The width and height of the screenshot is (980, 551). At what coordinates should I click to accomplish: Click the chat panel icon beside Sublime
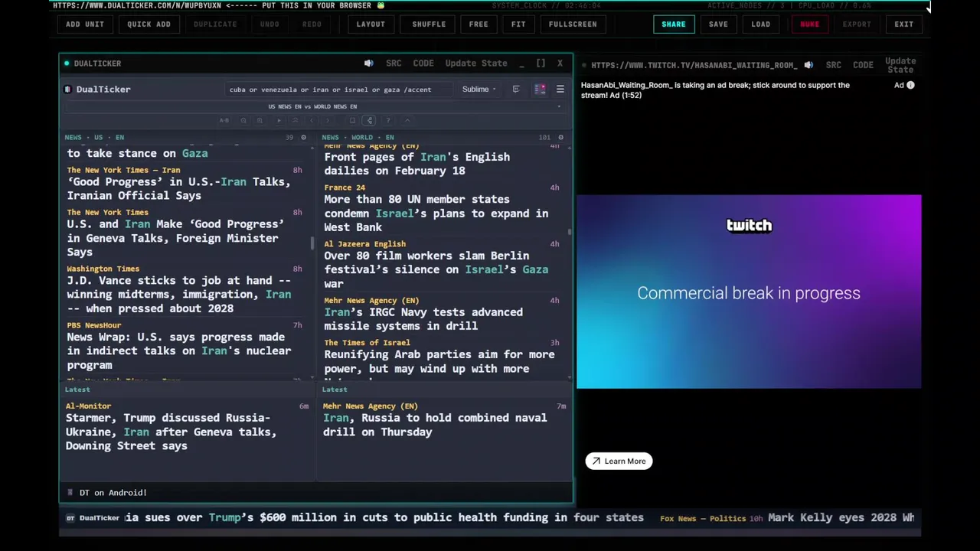coord(516,90)
